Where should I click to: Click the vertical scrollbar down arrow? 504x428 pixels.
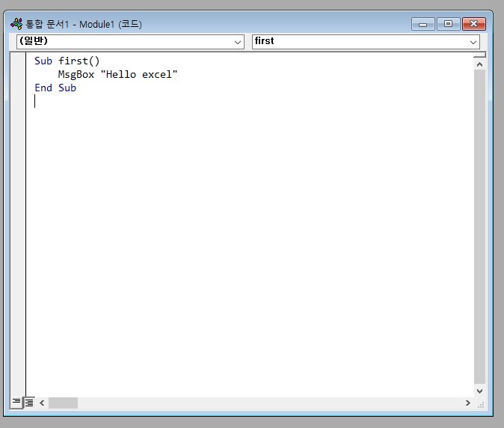tap(479, 391)
